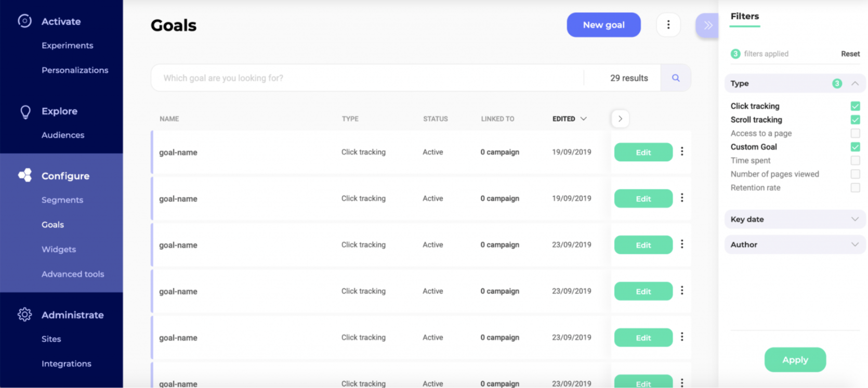Check the Retention rate filter checkbox

pyautogui.click(x=855, y=188)
